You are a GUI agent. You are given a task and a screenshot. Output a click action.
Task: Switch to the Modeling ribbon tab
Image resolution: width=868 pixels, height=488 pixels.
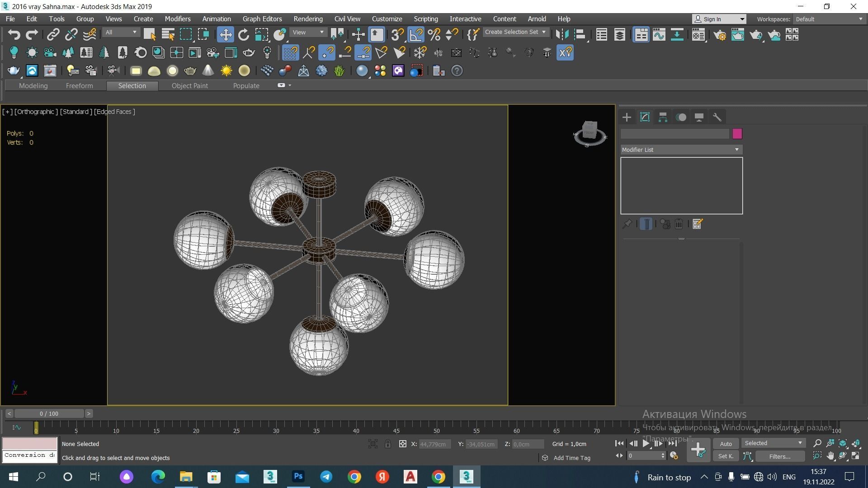(x=33, y=86)
